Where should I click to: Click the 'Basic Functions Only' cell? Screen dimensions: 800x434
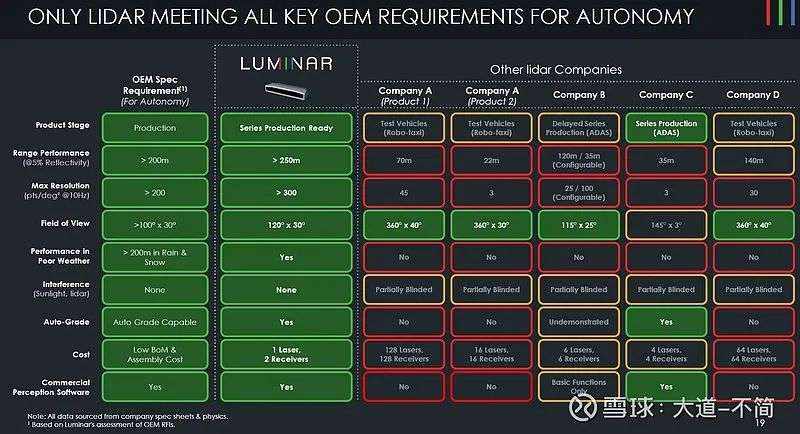(x=579, y=387)
